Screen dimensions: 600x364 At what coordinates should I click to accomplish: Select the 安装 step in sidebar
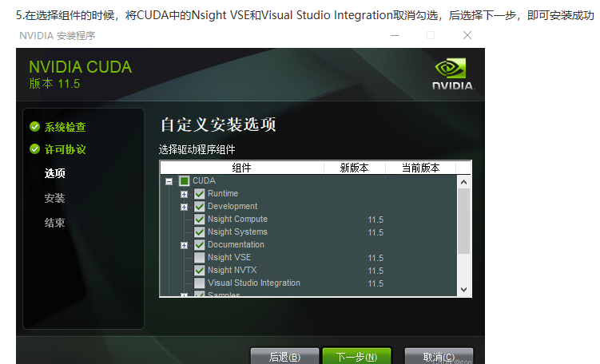[54, 198]
